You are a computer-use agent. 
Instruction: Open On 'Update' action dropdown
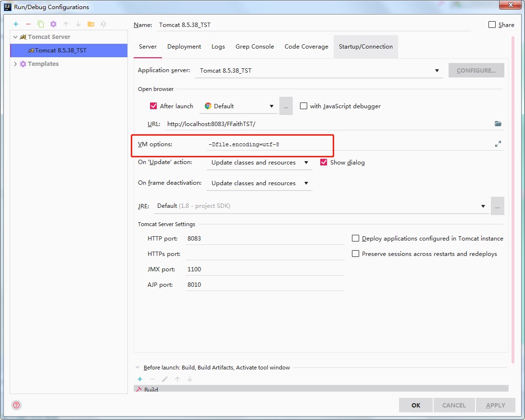(260, 163)
